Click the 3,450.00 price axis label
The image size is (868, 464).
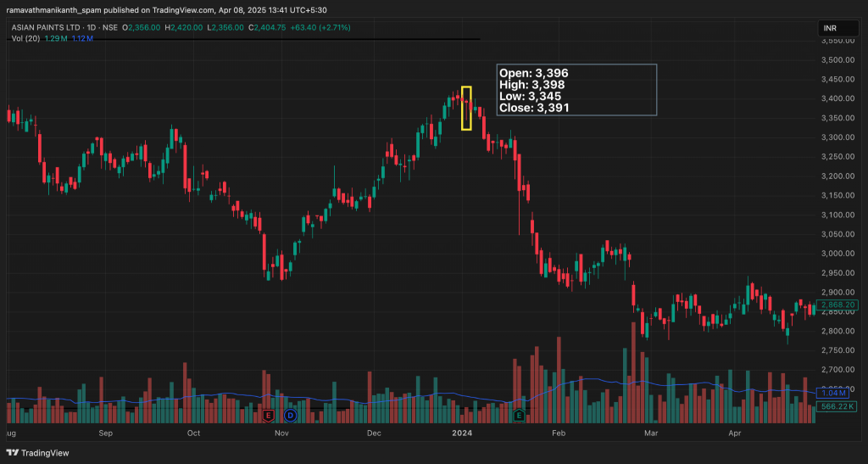click(x=838, y=79)
